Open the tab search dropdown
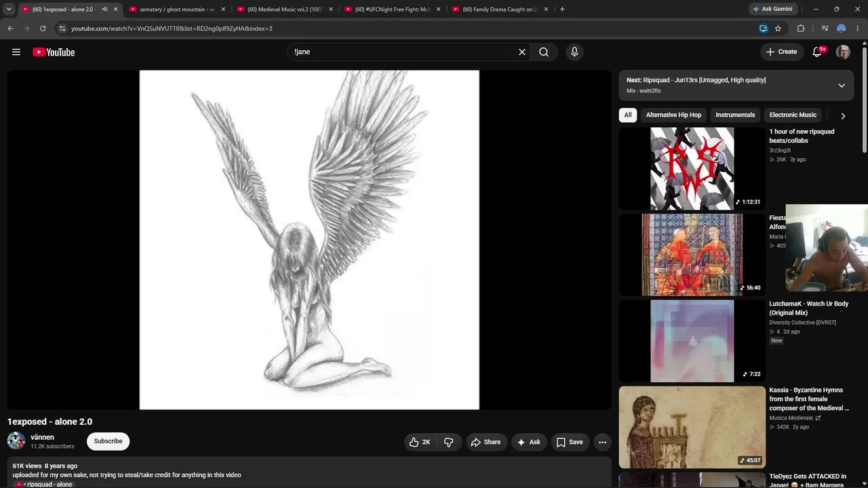 [x=9, y=9]
